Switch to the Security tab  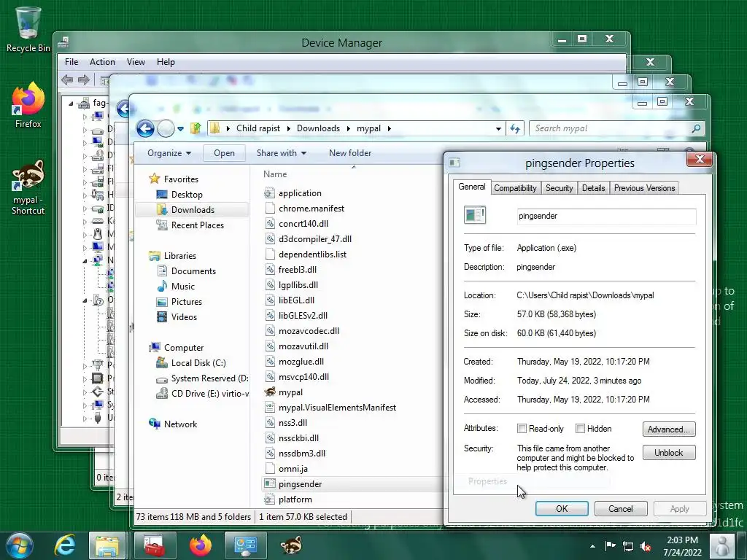(559, 188)
